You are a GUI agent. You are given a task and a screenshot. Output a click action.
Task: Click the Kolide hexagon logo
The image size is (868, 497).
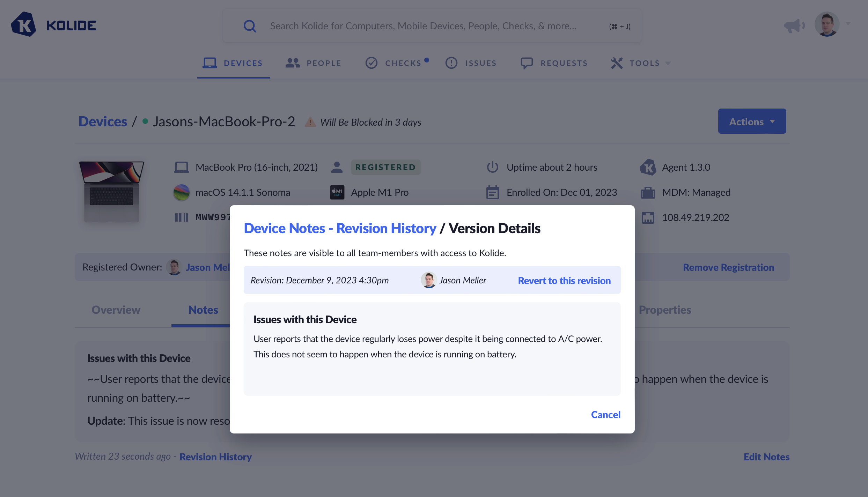coord(23,25)
